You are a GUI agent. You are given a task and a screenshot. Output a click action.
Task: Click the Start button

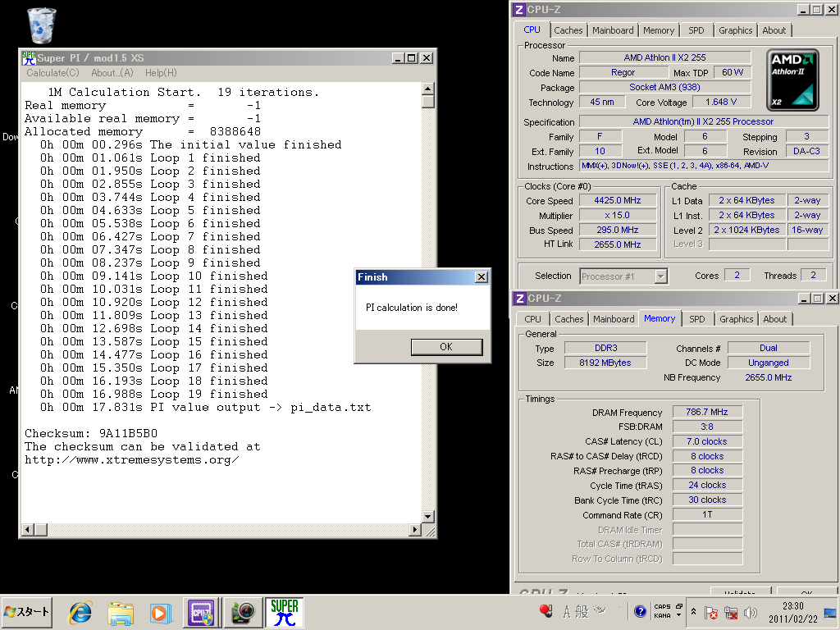click(27, 612)
